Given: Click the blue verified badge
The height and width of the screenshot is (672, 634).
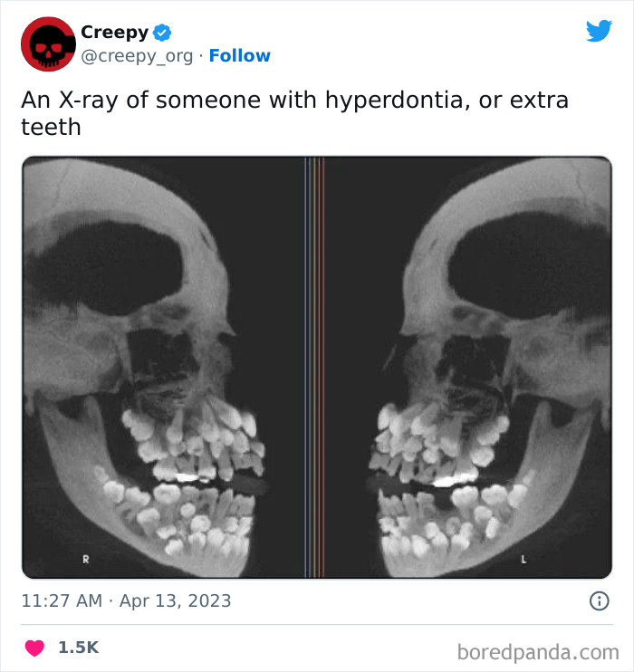Looking at the screenshot, I should (162, 33).
